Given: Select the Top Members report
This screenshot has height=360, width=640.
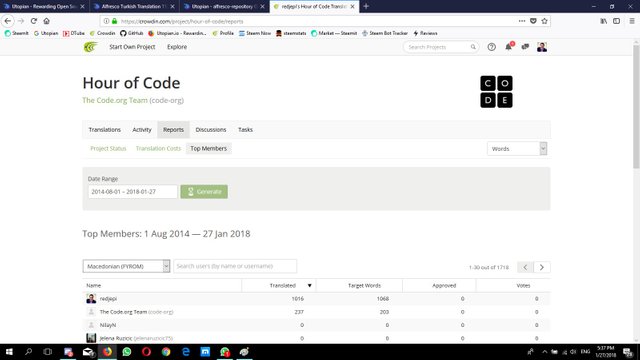Looking at the screenshot, I should point(209,149).
